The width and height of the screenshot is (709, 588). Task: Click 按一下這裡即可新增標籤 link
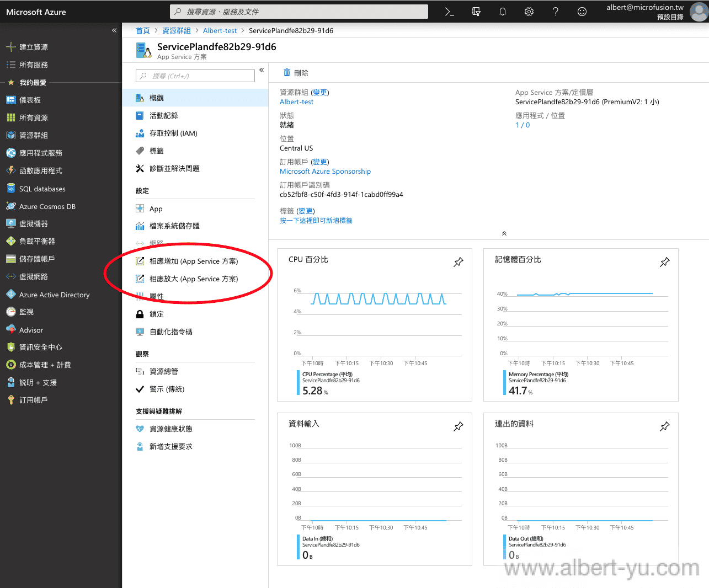pos(316,221)
